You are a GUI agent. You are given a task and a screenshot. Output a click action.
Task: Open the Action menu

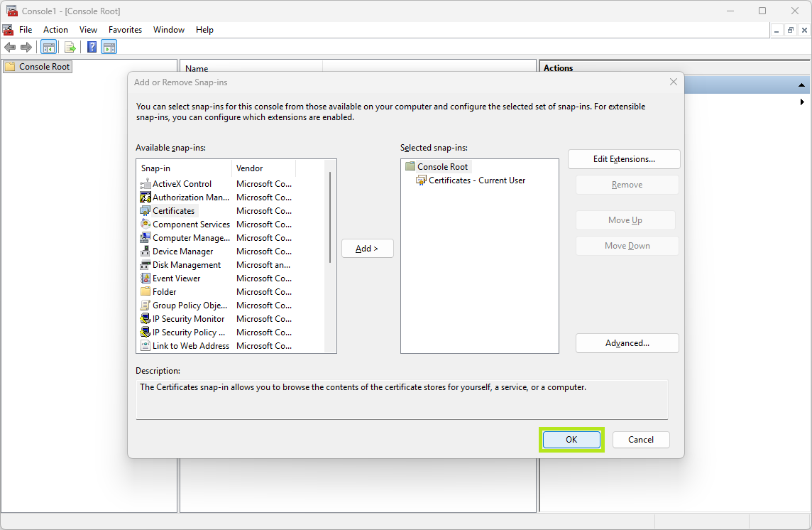point(55,30)
